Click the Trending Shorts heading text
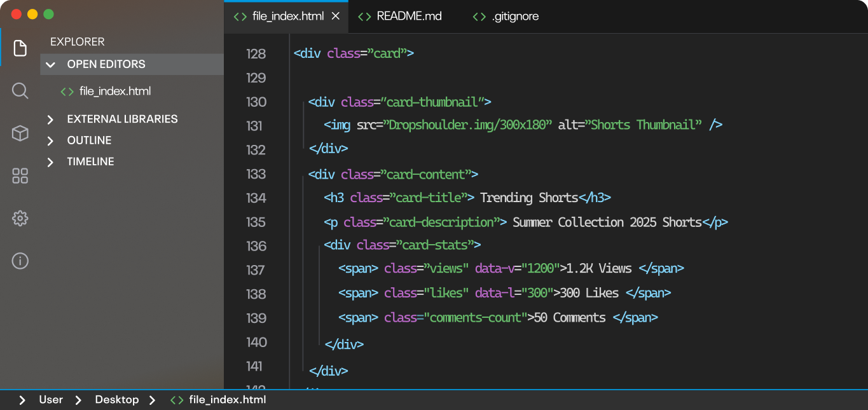 [x=529, y=198]
